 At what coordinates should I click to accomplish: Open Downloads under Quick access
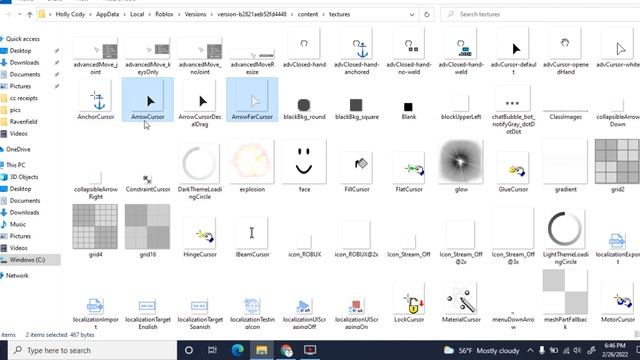[x=24, y=62]
